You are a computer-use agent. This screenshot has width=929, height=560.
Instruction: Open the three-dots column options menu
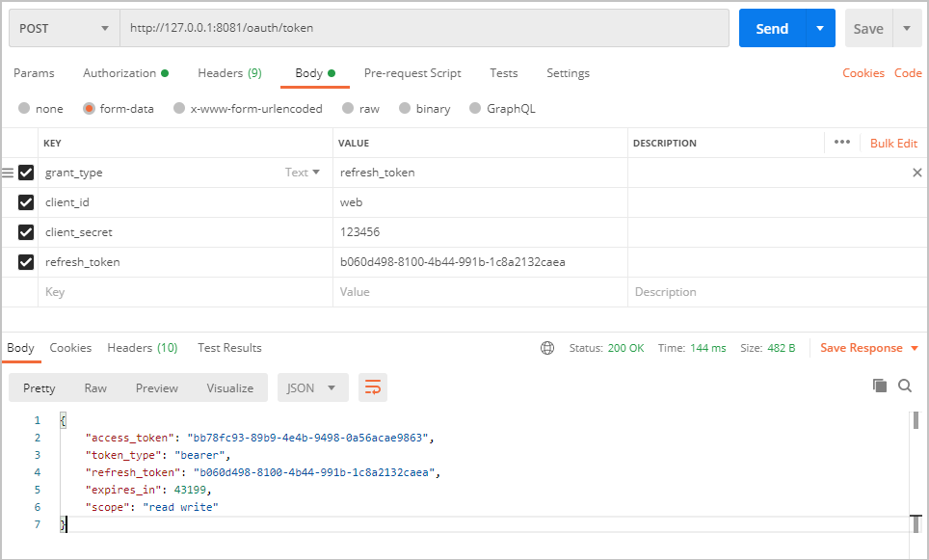842,143
